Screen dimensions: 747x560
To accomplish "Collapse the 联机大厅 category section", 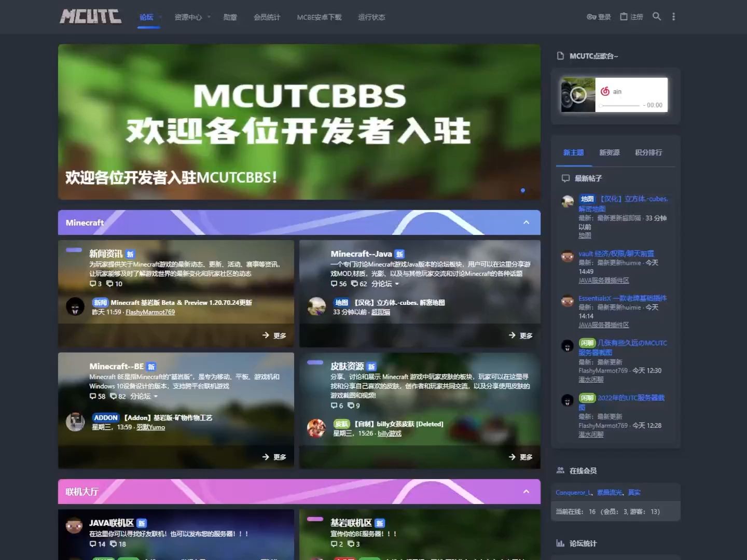I will (x=526, y=492).
